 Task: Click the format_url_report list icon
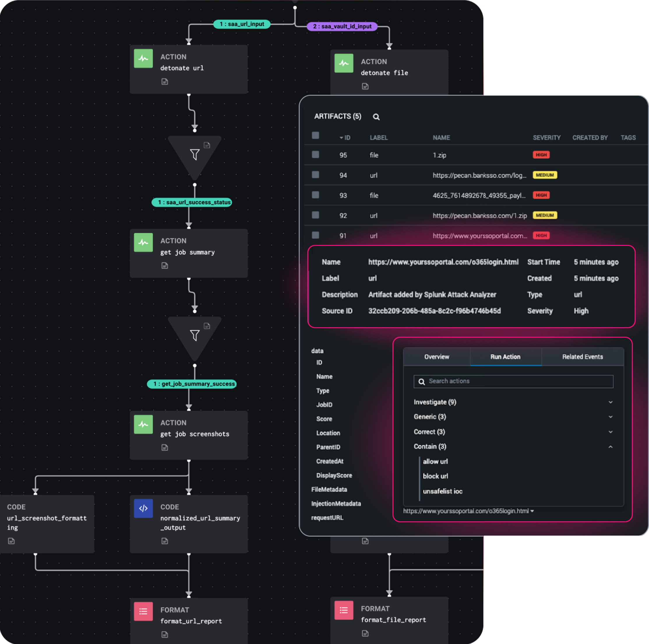pyautogui.click(x=143, y=611)
